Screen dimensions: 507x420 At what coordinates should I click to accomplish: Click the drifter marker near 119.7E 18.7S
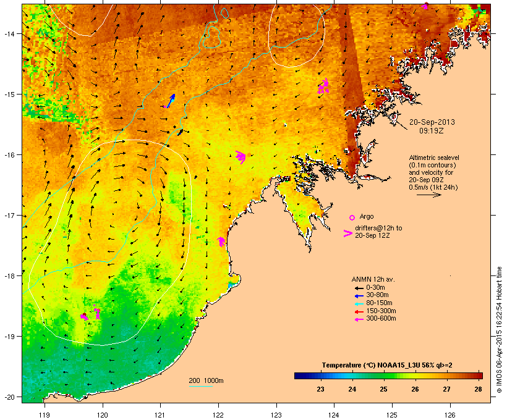tap(84, 316)
